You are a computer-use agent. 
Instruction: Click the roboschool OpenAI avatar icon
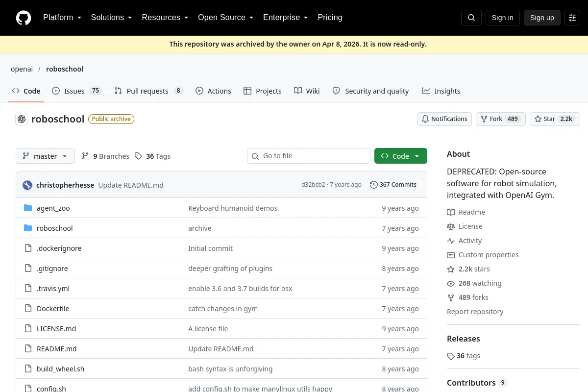pyautogui.click(x=22, y=119)
